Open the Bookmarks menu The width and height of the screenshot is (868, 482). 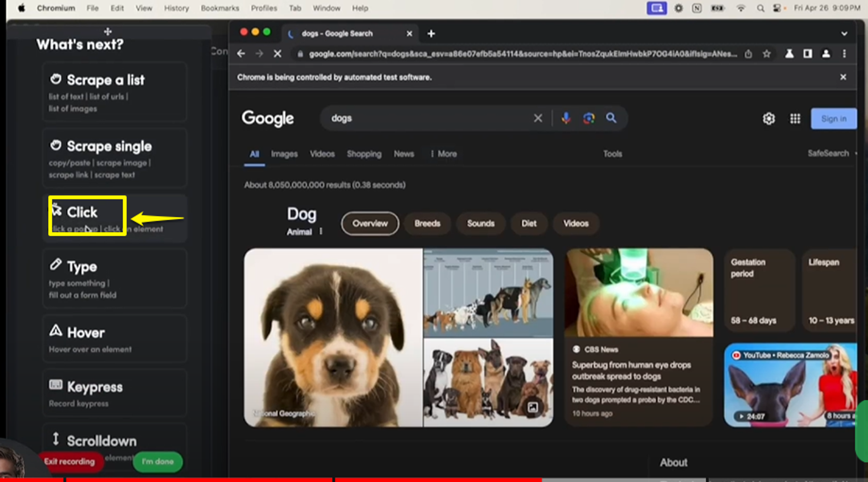coord(220,8)
